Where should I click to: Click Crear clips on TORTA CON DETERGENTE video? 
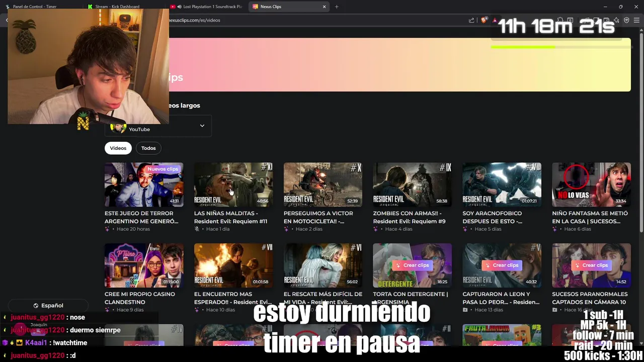click(x=412, y=265)
